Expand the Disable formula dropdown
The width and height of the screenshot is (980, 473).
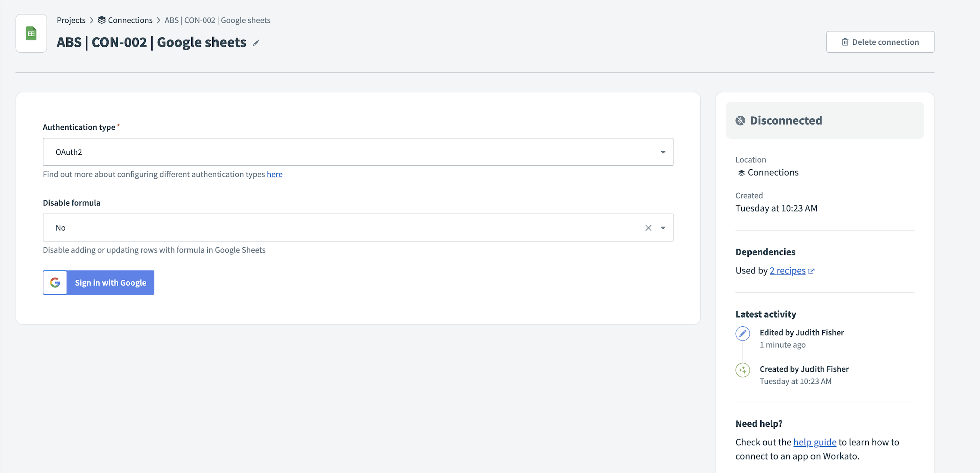click(x=663, y=228)
